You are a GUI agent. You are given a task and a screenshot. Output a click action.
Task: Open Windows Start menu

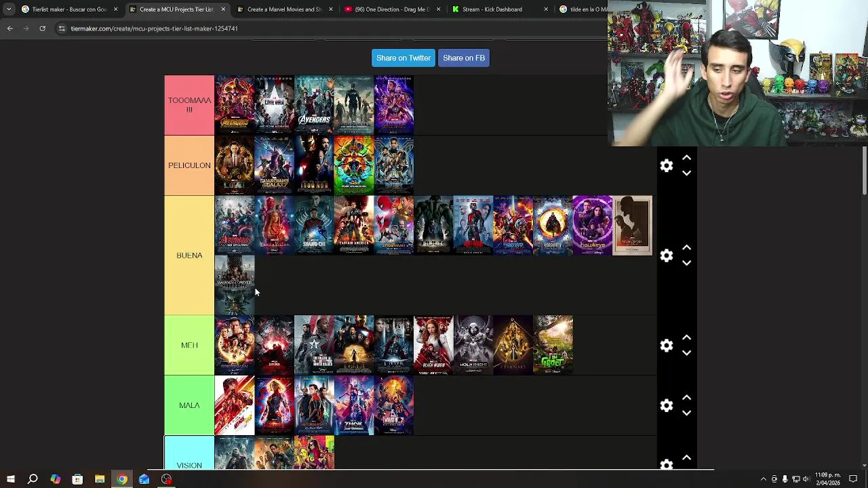[10, 479]
